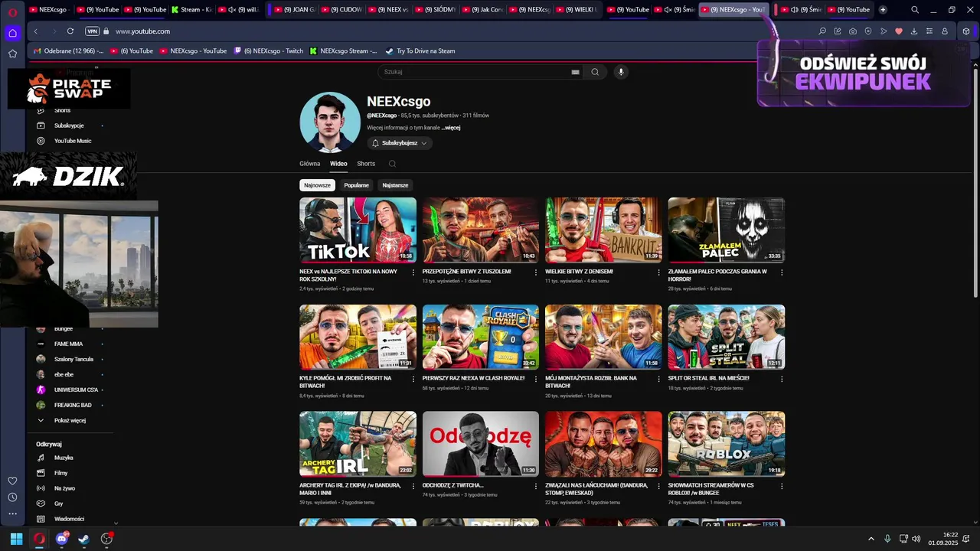
Task: Open the browser profile account icon
Action: point(945,31)
